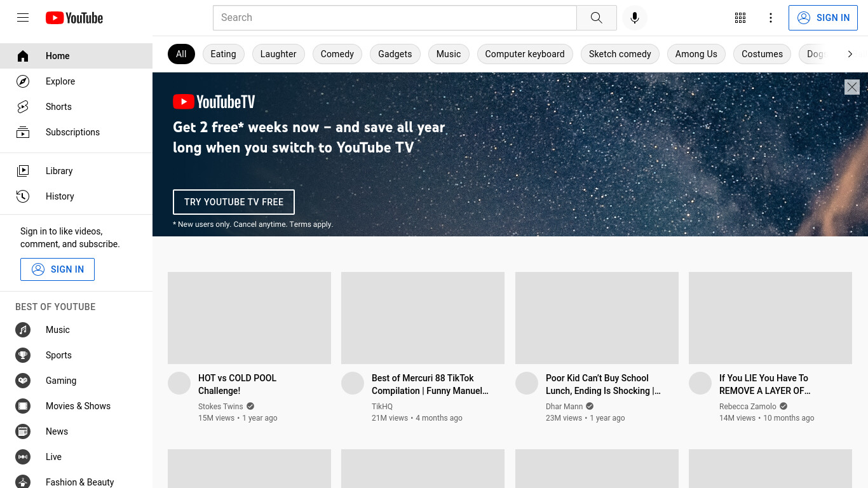Viewport: 868px width, 488px height.
Task: Open the Dhar Mann channel name link
Action: [564, 407]
